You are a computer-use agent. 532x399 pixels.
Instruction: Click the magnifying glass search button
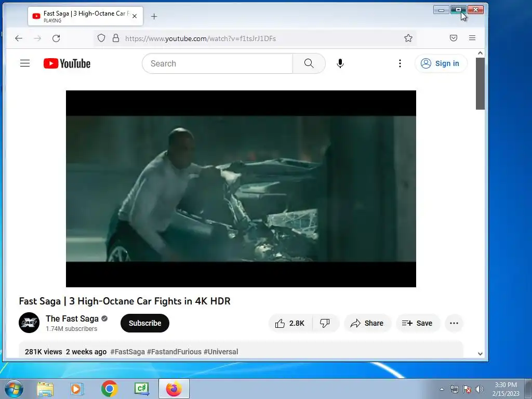[309, 63]
